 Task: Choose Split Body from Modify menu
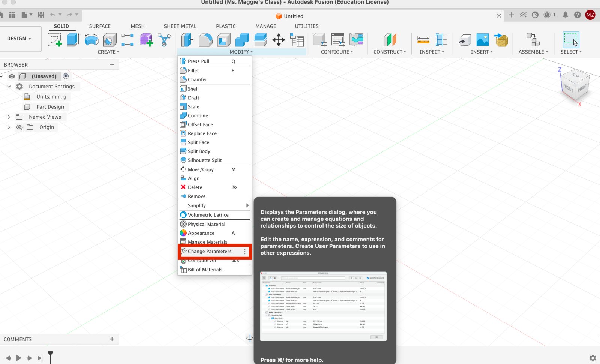(x=214, y=151)
